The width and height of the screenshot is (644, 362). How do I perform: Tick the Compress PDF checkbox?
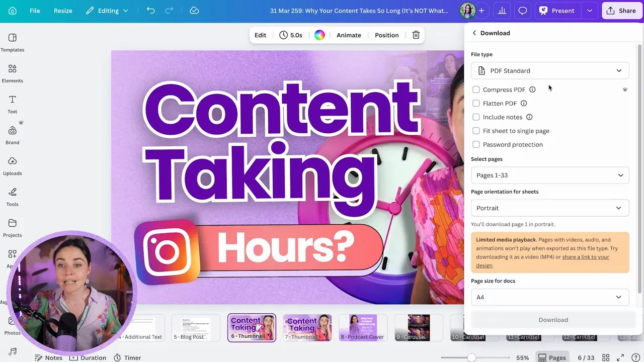click(x=476, y=89)
